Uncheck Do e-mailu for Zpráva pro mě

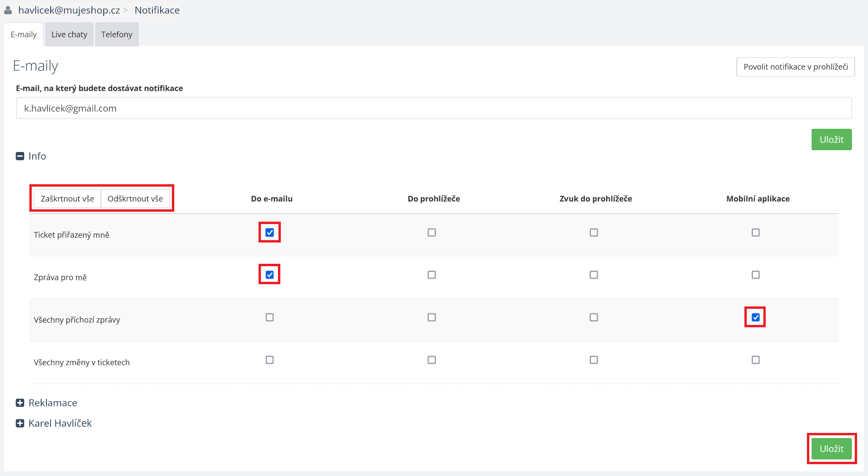coord(270,275)
